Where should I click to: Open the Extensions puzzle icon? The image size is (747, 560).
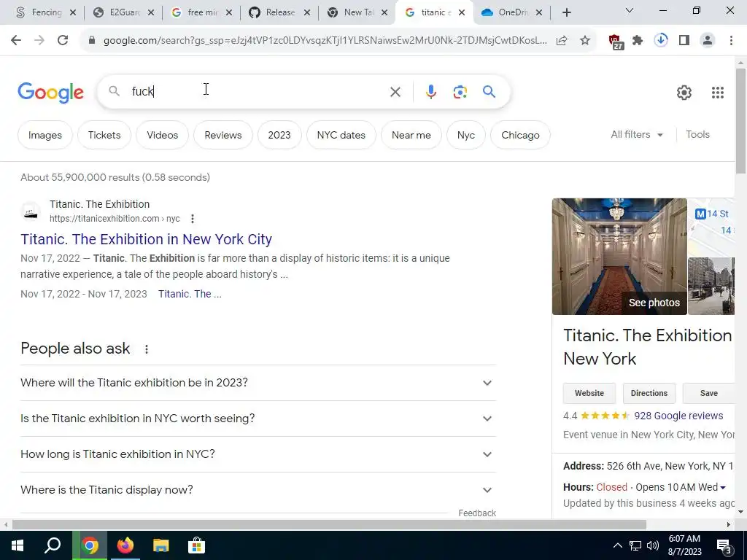click(638, 41)
